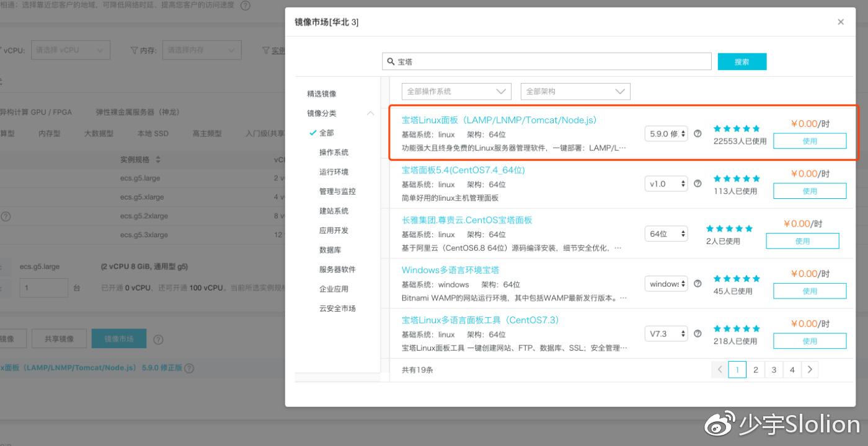Click the help icon next to the 镜像市场 tab
The image size is (868, 446).
click(x=158, y=339)
